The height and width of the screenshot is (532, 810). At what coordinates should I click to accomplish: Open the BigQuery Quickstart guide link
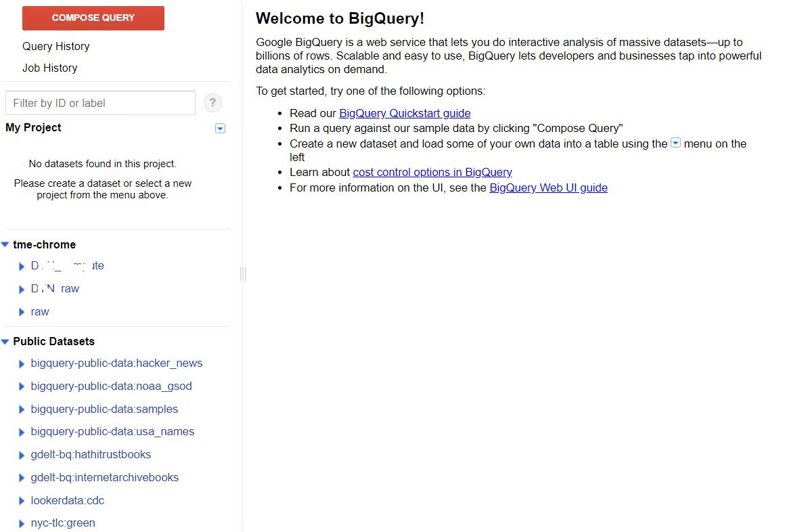405,113
